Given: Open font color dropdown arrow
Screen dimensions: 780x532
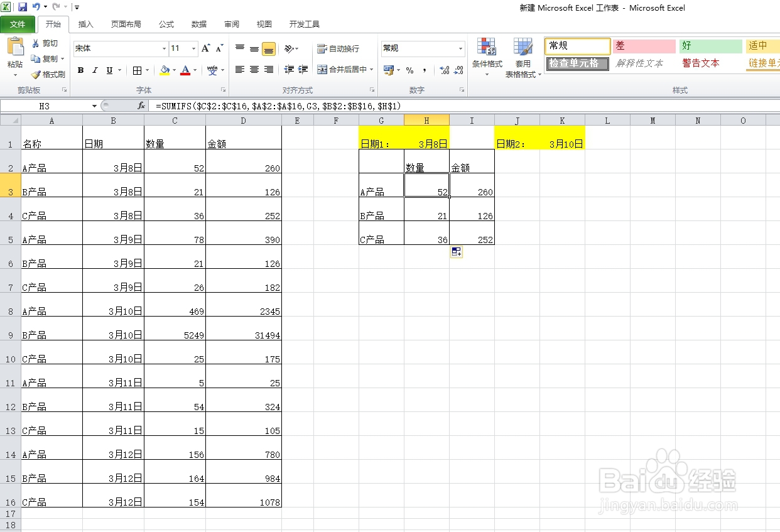Looking at the screenshot, I should [195, 70].
